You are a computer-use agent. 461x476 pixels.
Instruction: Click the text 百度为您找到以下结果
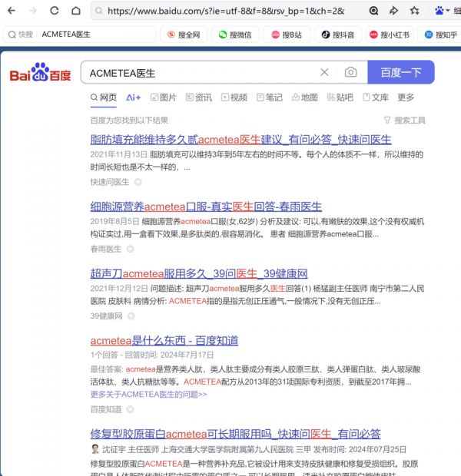pyautogui.click(x=129, y=121)
